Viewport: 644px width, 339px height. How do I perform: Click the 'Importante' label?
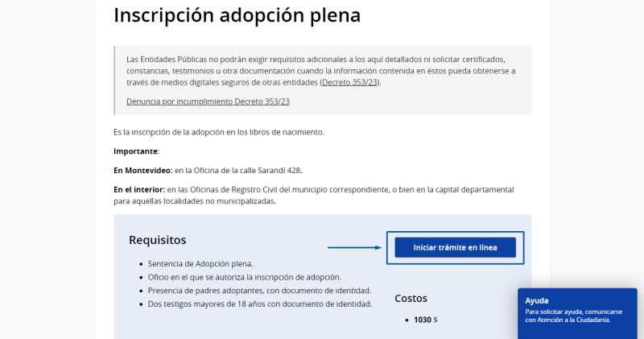point(136,151)
